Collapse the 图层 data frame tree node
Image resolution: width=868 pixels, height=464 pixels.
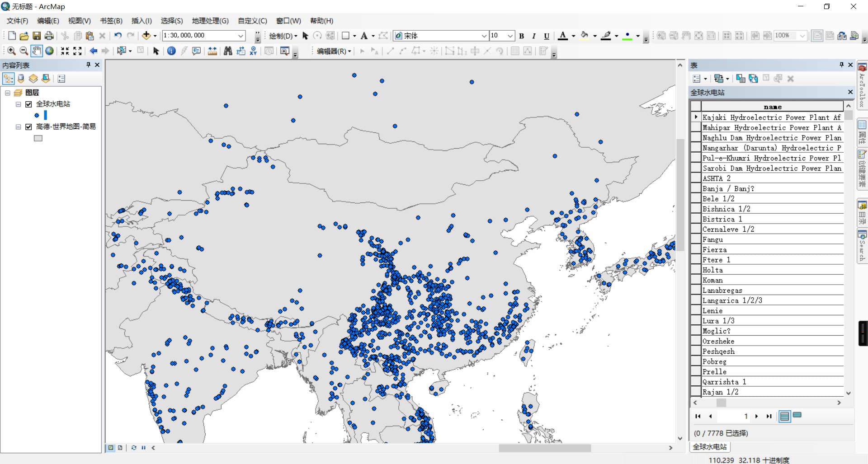click(x=8, y=93)
